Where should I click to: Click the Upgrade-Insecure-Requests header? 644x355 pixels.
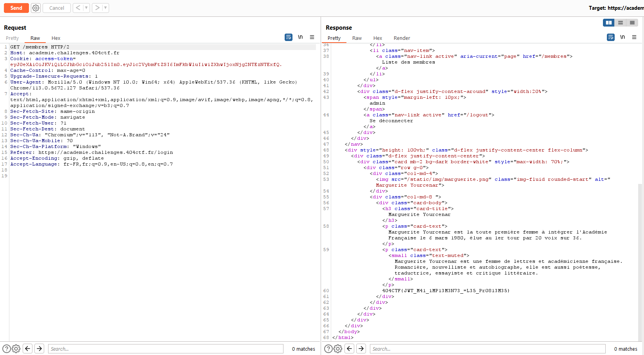54,76
